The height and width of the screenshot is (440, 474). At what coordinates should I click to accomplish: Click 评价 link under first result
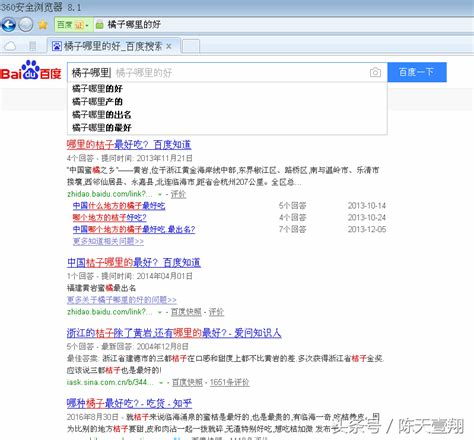178,194
